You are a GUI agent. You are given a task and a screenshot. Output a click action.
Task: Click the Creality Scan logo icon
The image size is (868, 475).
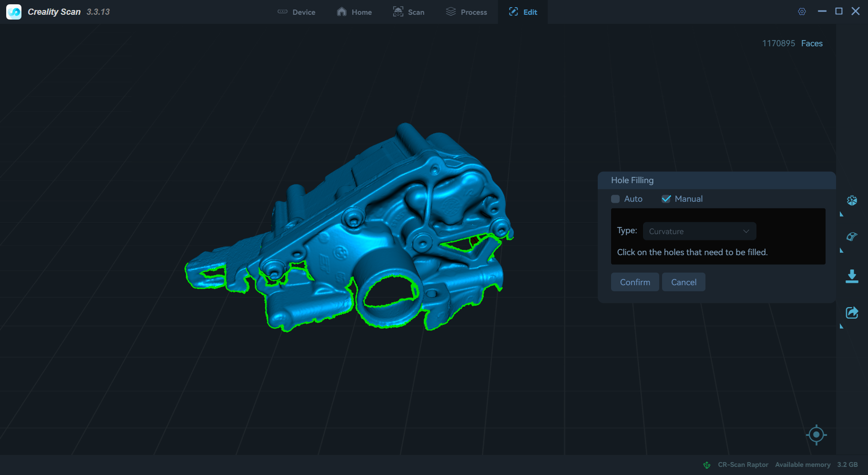[14, 11]
